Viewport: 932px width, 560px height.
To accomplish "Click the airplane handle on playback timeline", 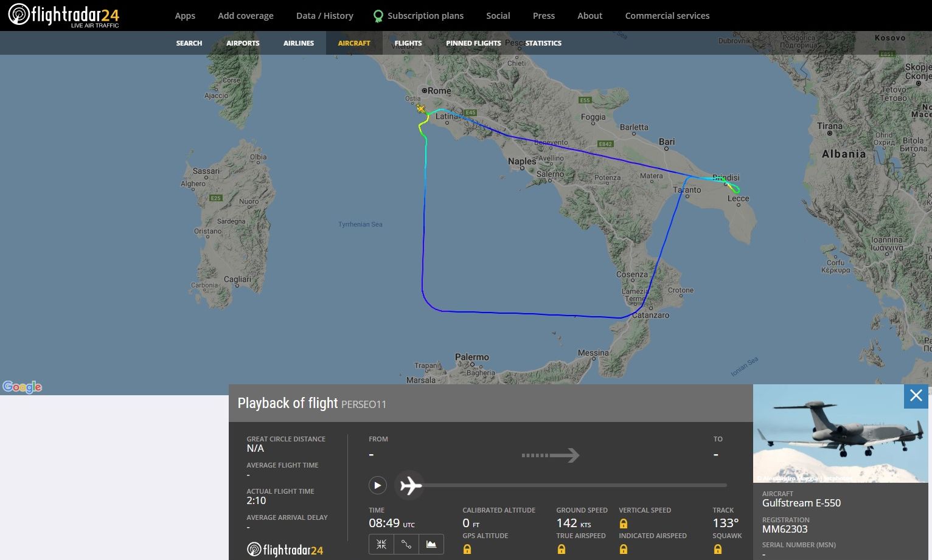I will [x=411, y=486].
